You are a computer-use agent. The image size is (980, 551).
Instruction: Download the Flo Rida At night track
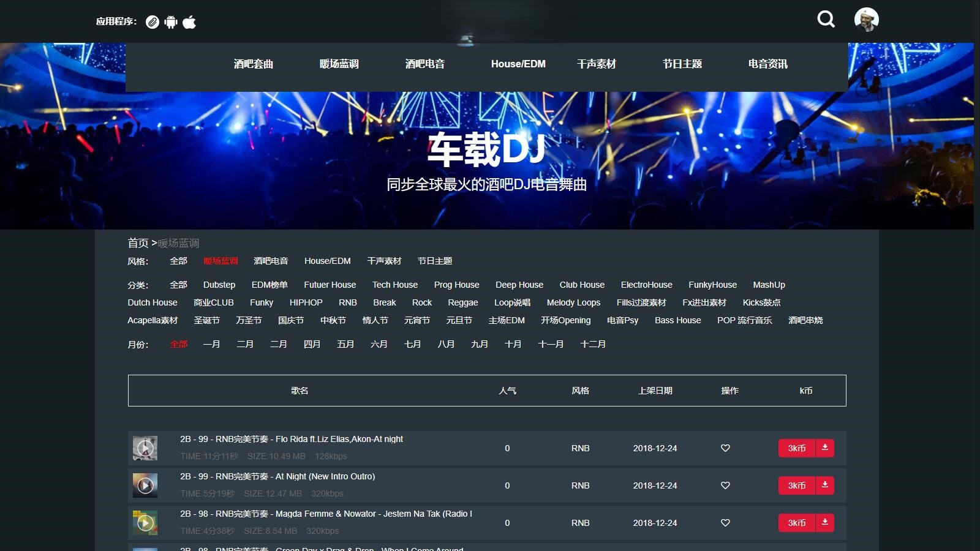tap(825, 448)
